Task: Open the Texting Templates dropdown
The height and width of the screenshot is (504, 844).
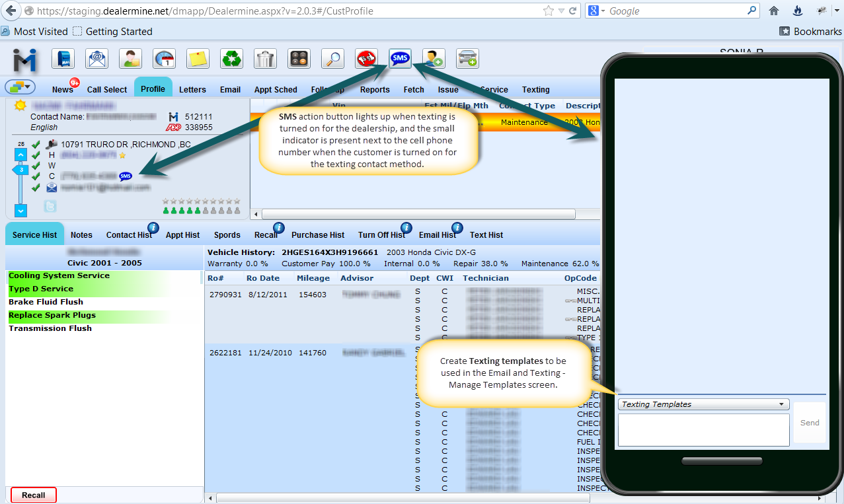Action: pos(703,404)
